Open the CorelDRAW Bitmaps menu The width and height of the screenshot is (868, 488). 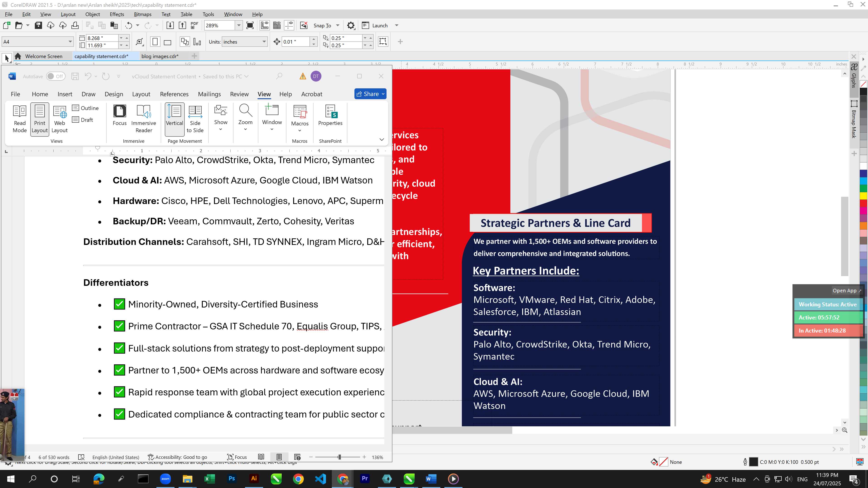(x=143, y=14)
